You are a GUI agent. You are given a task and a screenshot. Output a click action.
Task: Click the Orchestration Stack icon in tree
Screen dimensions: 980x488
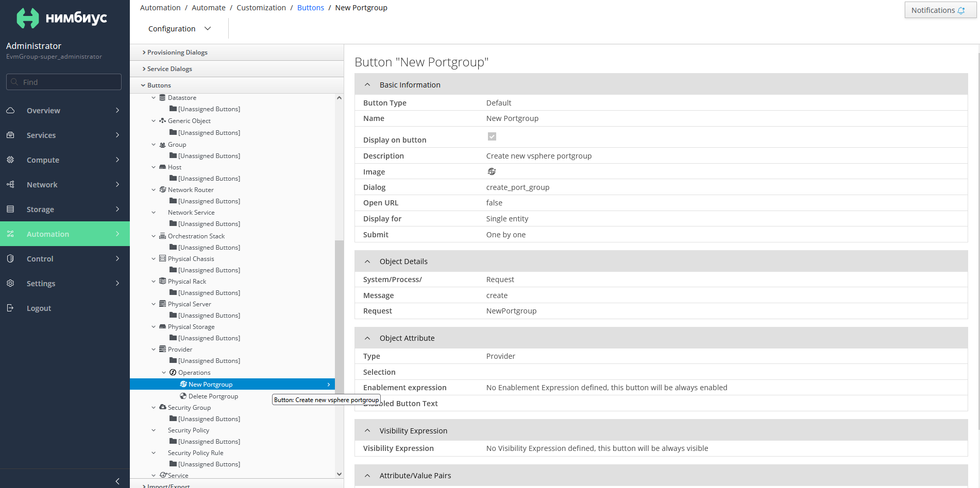click(162, 236)
